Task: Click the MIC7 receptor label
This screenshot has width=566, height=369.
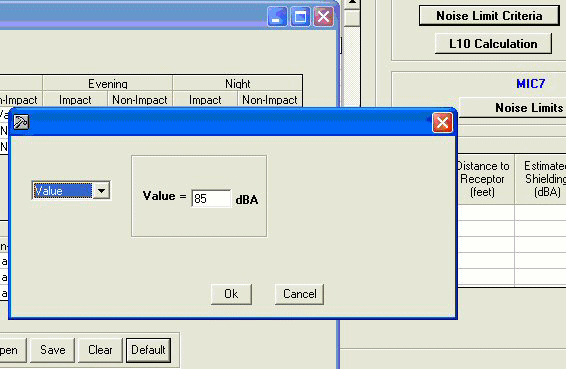Action: [x=530, y=84]
